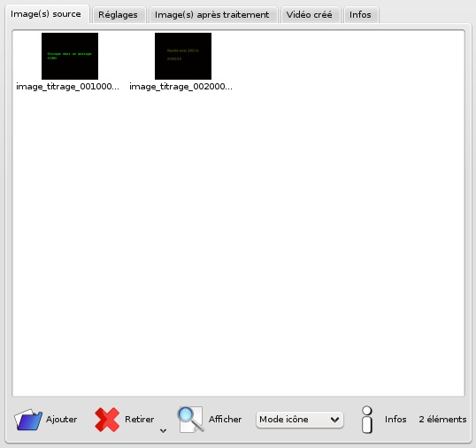Click the Ajouter text button
The width and height of the screenshot is (476, 448).
[x=61, y=419]
